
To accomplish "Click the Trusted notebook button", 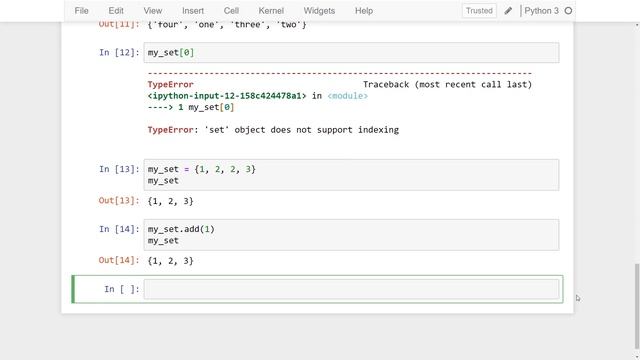I will click(x=479, y=11).
